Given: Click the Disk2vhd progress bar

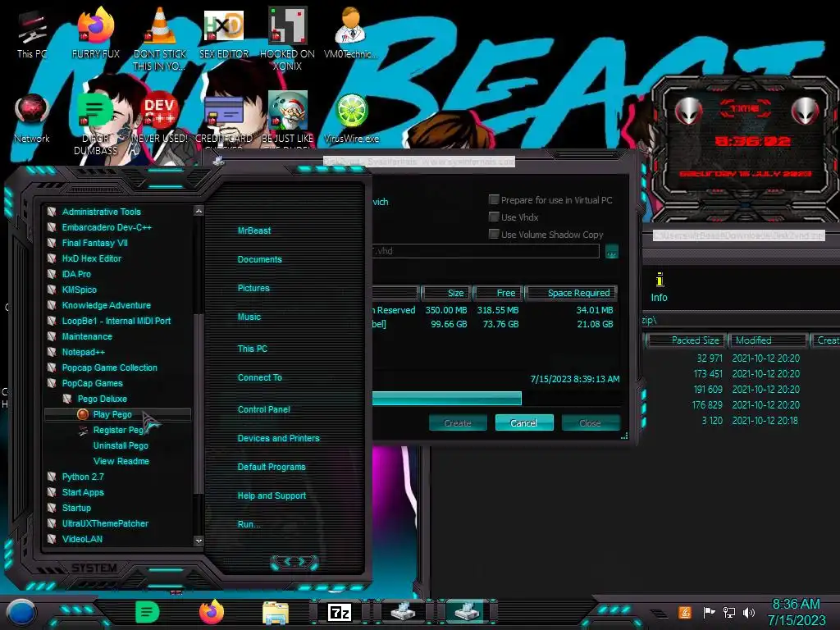Looking at the screenshot, I should [x=447, y=398].
